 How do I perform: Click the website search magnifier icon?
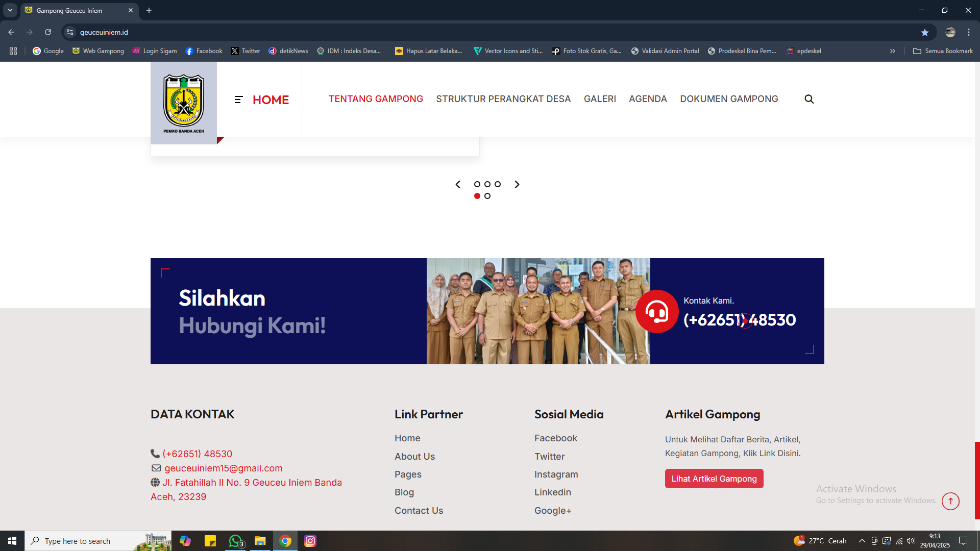click(x=809, y=99)
